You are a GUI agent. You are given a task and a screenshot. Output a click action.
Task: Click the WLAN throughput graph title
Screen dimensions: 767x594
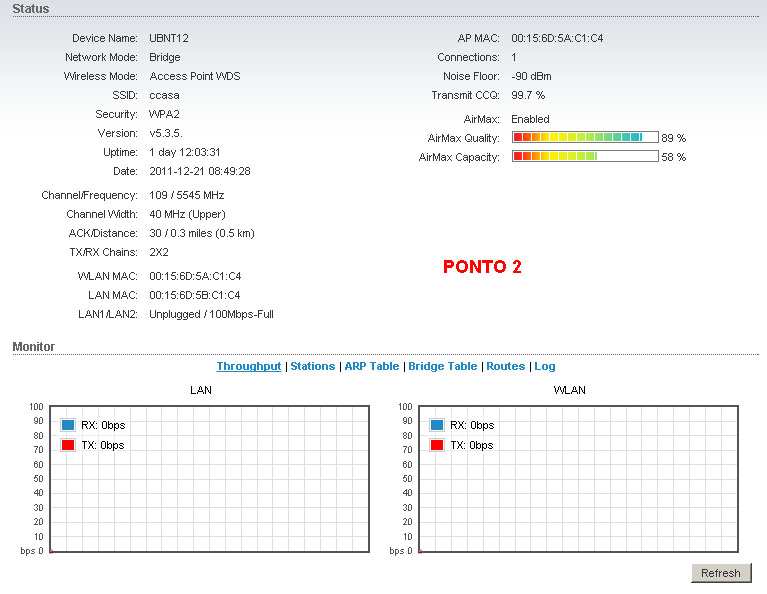[x=569, y=390]
